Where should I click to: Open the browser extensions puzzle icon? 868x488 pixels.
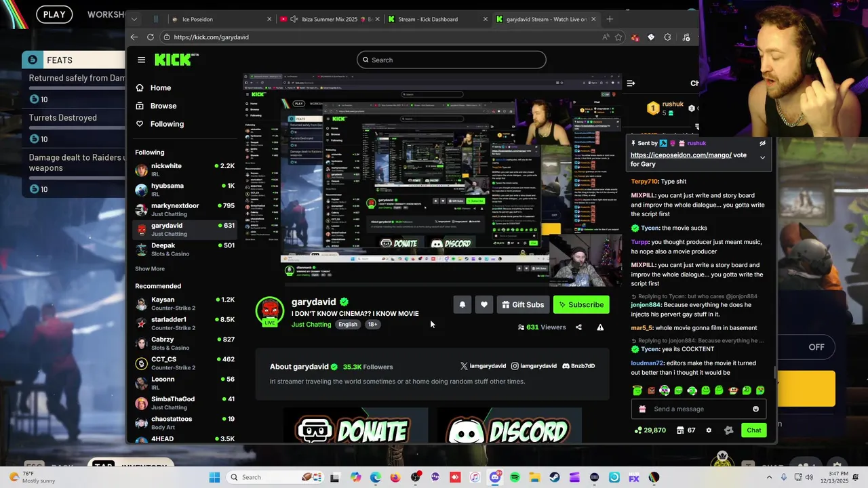[x=667, y=37]
